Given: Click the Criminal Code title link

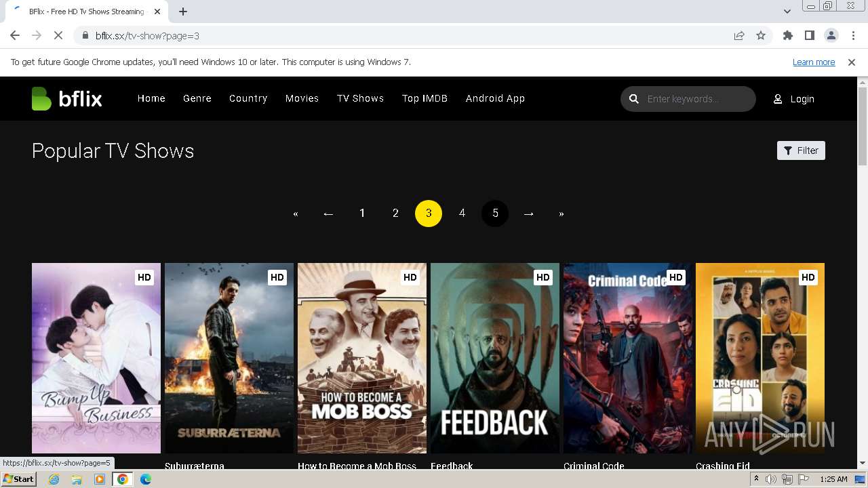Looking at the screenshot, I should tap(593, 466).
